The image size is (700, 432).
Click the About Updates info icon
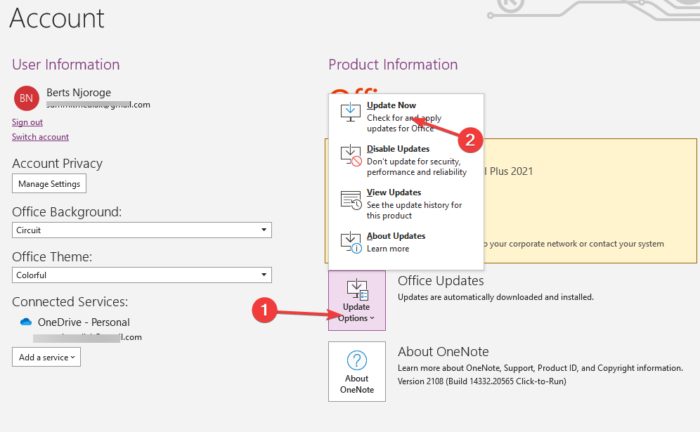click(351, 243)
